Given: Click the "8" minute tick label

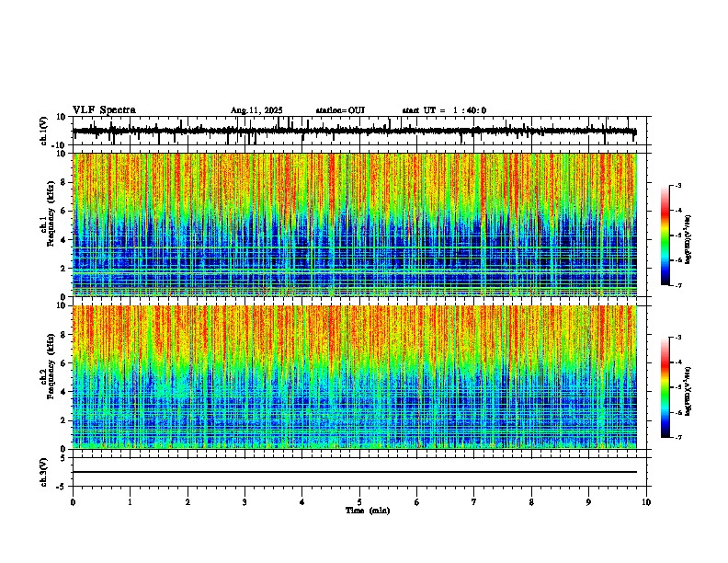Looking at the screenshot, I should pyautogui.click(x=531, y=502).
